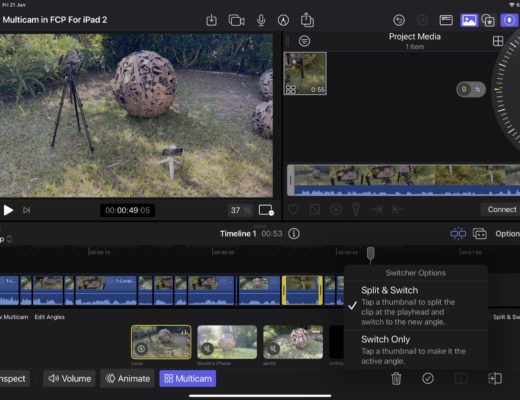Open the share export icon

click(307, 20)
